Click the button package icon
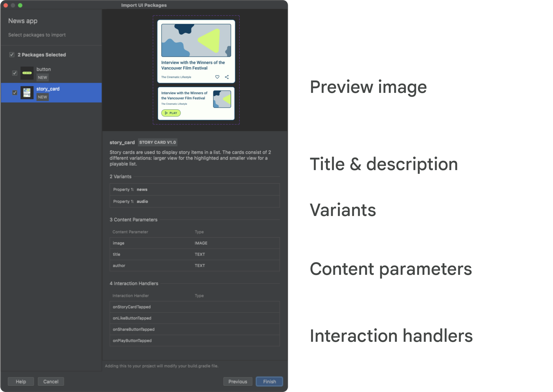 coord(27,73)
